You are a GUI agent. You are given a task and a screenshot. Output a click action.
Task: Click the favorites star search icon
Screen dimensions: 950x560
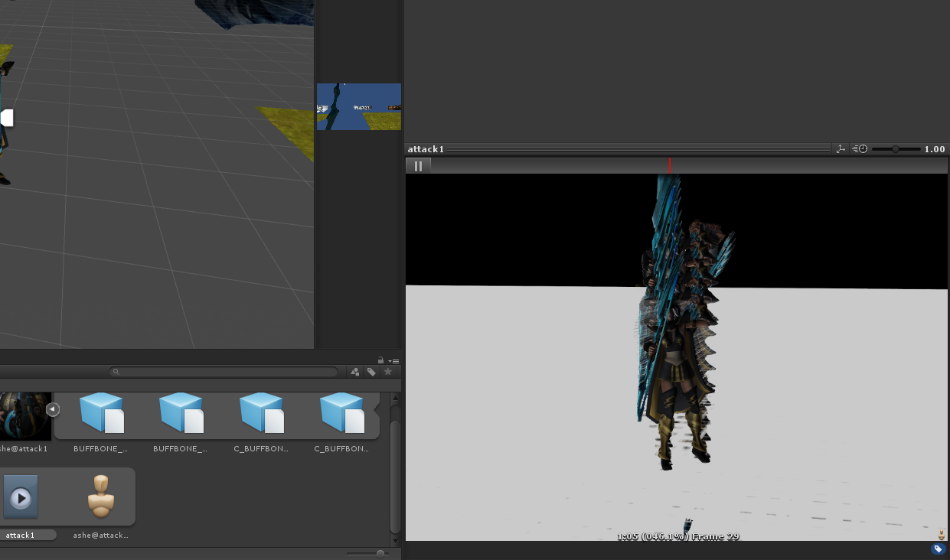pyautogui.click(x=388, y=372)
